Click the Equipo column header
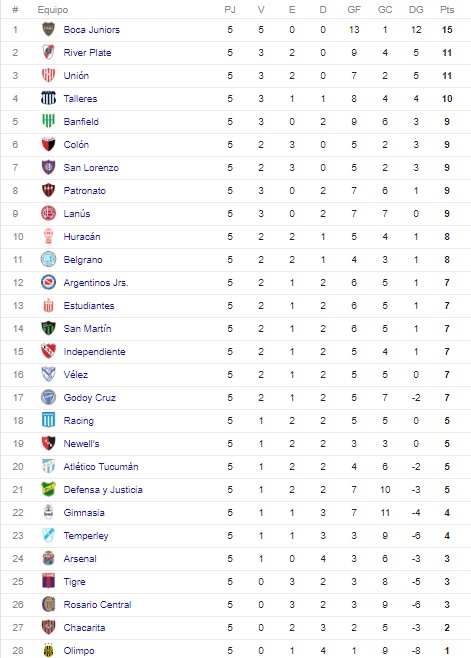 coord(52,10)
